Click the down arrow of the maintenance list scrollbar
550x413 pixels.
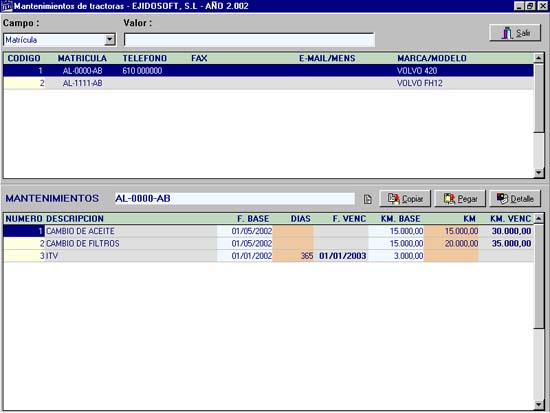539,405
